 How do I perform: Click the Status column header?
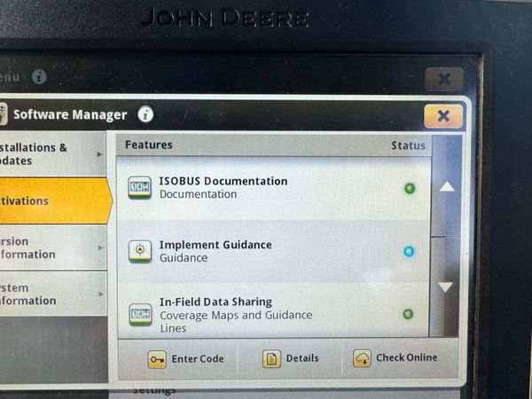click(x=408, y=145)
